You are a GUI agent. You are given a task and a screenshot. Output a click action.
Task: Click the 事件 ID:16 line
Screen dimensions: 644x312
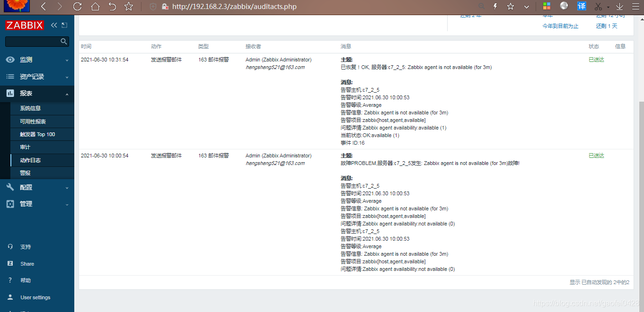click(x=353, y=143)
